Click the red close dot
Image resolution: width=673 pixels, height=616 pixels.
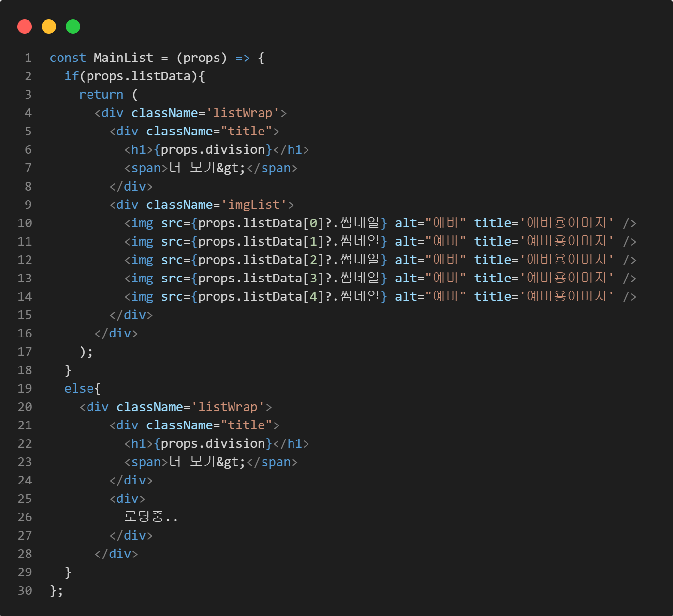click(25, 27)
